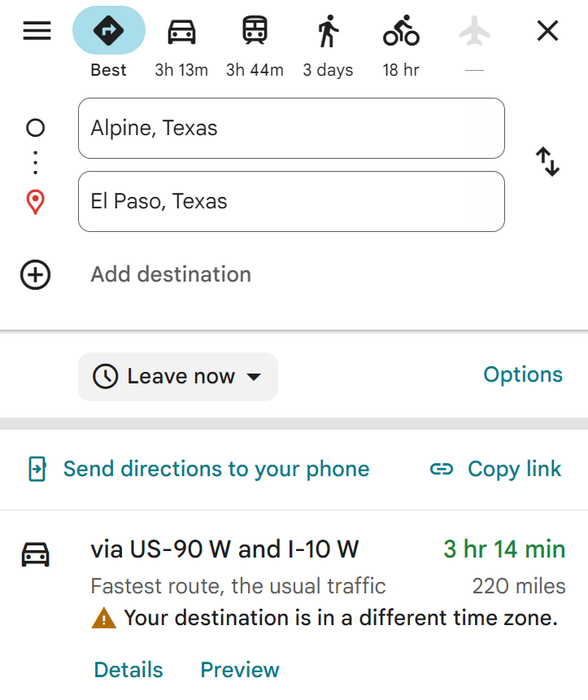The image size is (588, 700).
Task: Select Best travel mode
Action: (108, 31)
